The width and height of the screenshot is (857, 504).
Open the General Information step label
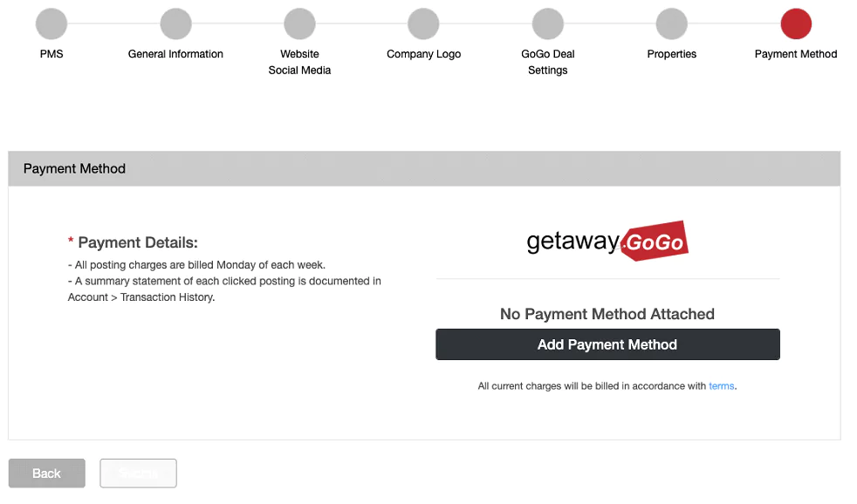175,54
